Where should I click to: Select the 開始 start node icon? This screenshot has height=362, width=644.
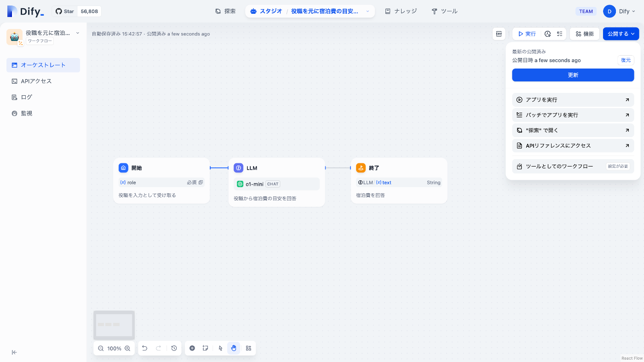[x=123, y=168]
